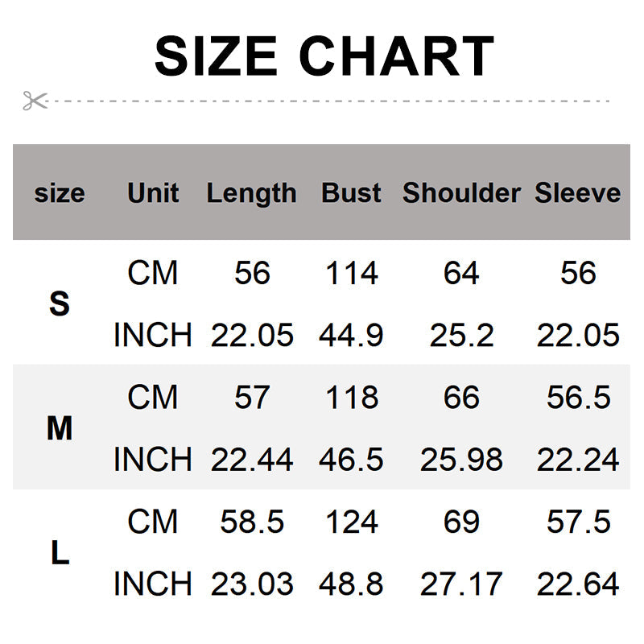Click the SIZE CHART title text

(x=324, y=56)
